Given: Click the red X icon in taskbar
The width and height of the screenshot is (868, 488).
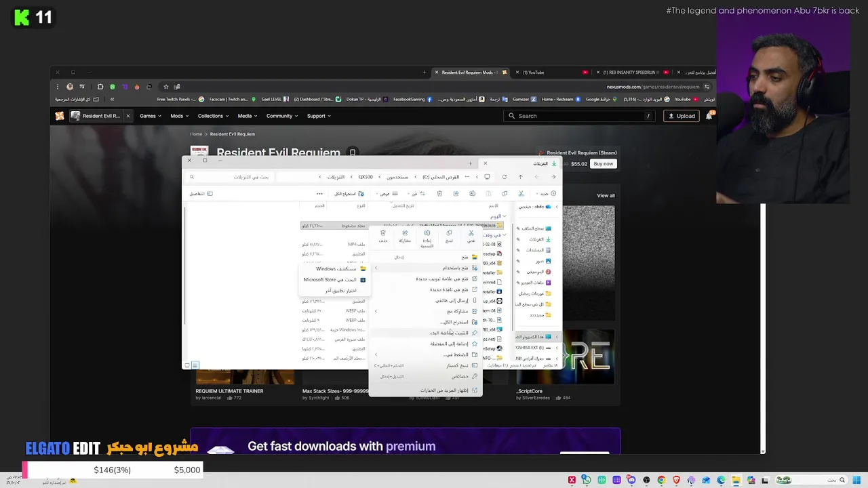Looking at the screenshot, I should pyautogui.click(x=572, y=481).
